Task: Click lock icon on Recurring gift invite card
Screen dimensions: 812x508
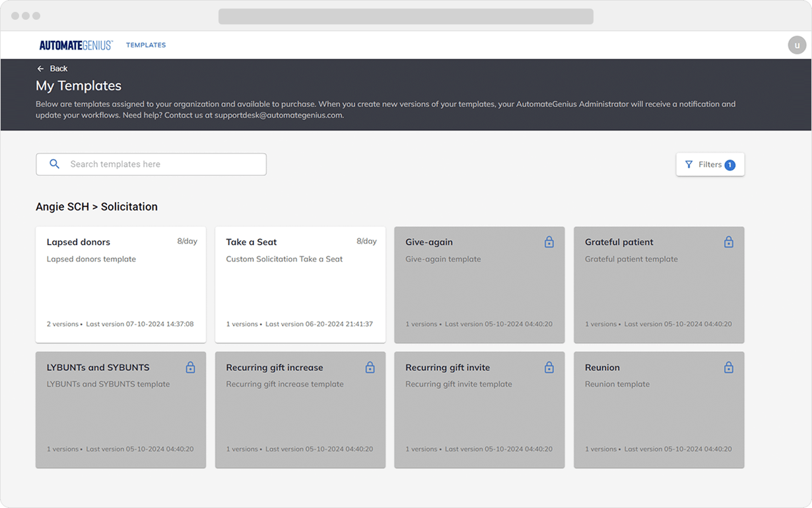Action: click(549, 367)
